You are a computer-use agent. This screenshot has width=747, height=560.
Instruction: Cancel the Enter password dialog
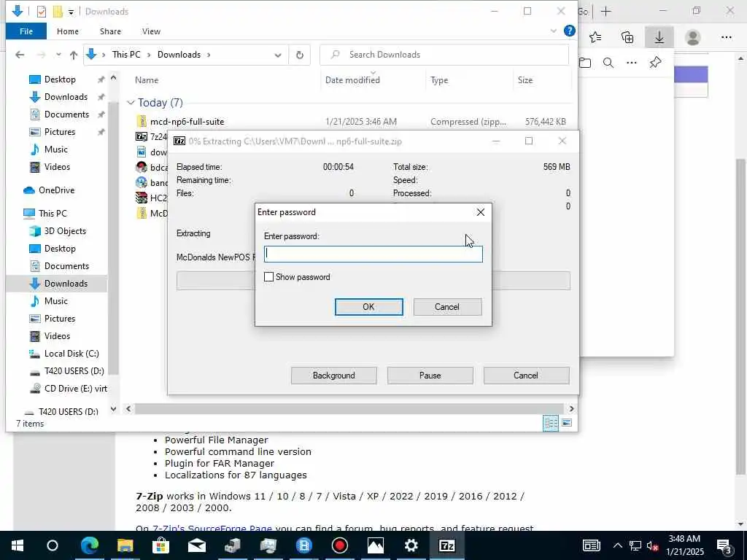(447, 307)
